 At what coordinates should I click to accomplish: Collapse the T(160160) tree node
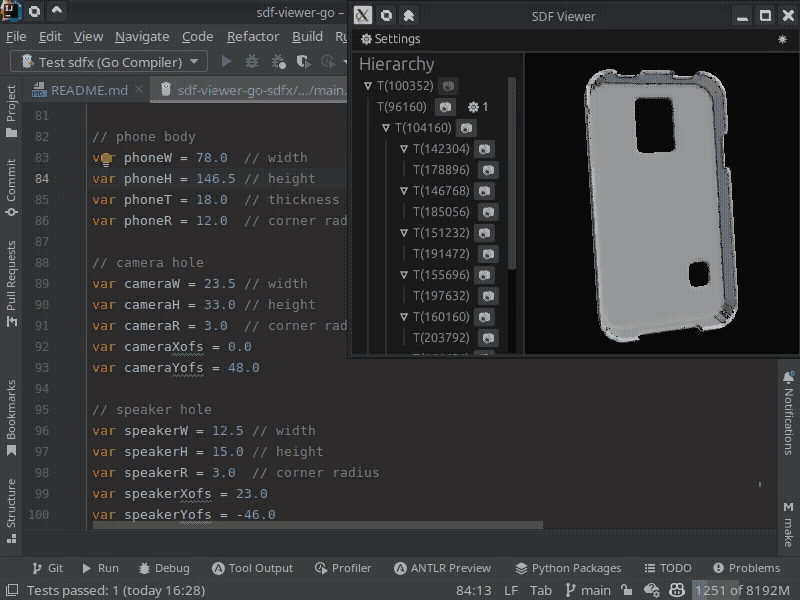404,317
